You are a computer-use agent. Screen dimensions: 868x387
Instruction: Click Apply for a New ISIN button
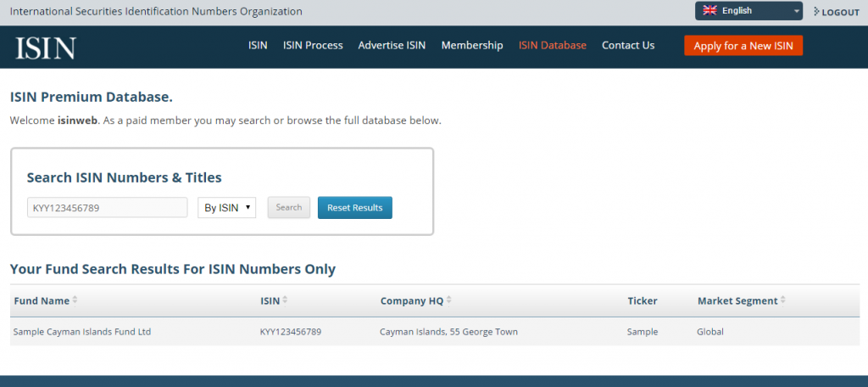[x=743, y=46]
